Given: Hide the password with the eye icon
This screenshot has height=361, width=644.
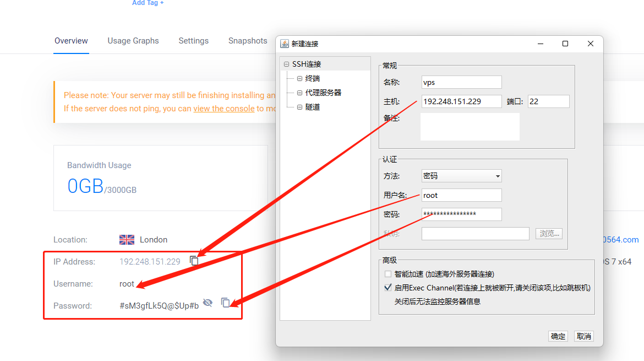Looking at the screenshot, I should point(208,303).
